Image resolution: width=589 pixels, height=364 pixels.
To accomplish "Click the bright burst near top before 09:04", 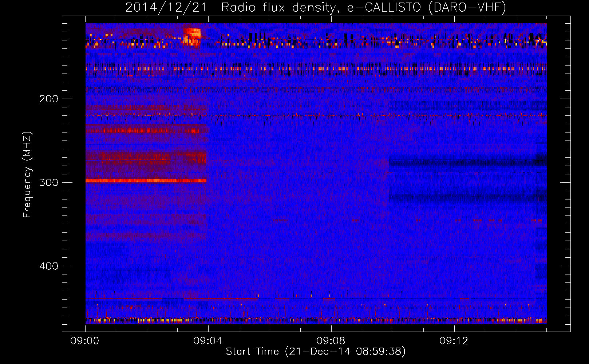I will click(192, 36).
